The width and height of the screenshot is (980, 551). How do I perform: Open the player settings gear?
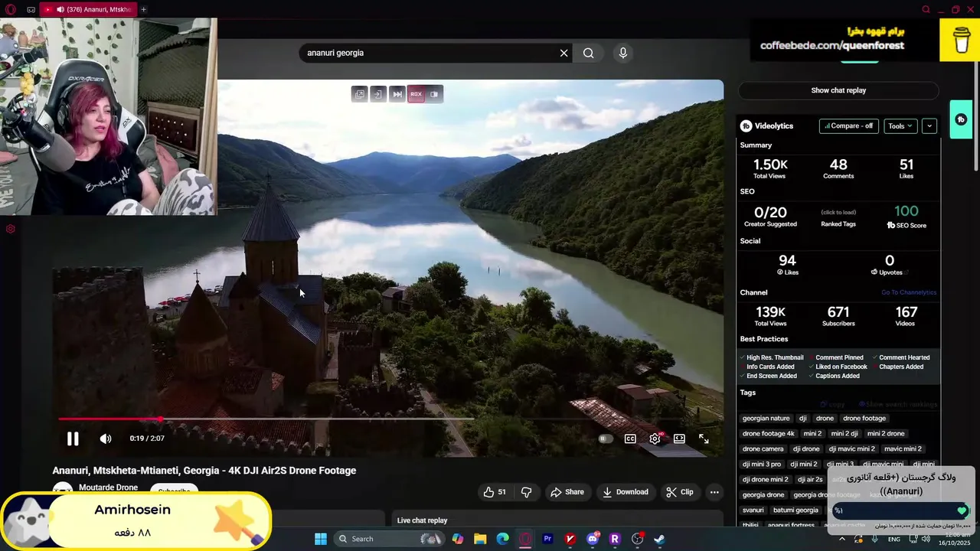(655, 439)
